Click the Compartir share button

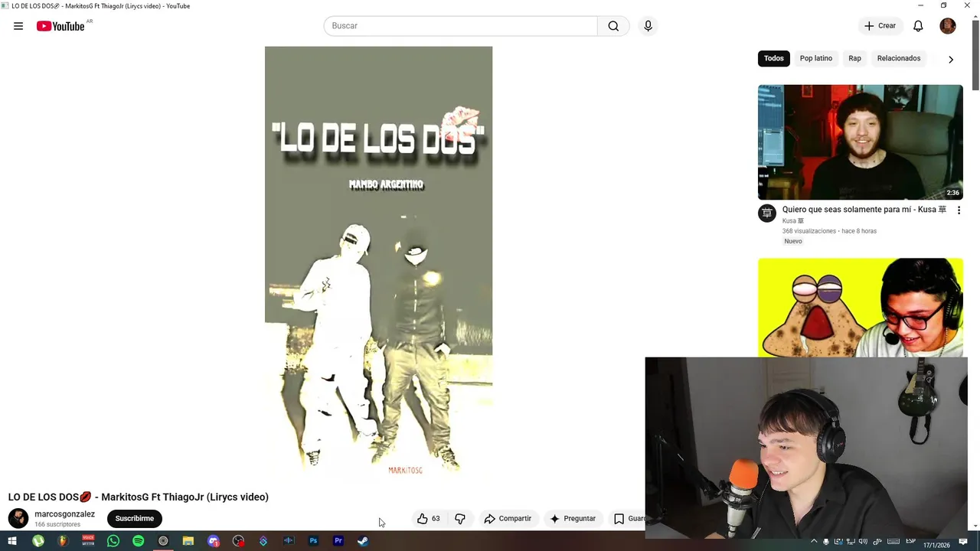(508, 518)
